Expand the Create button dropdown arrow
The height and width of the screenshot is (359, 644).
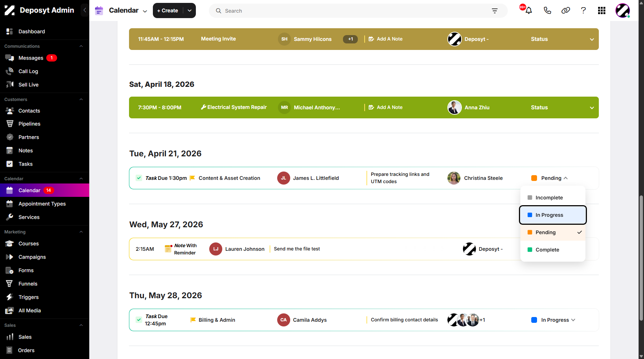click(x=189, y=10)
